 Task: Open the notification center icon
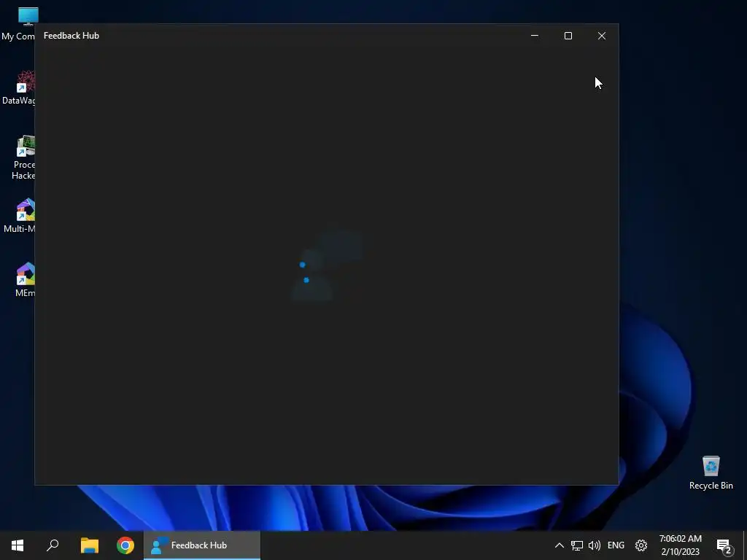[724, 545]
